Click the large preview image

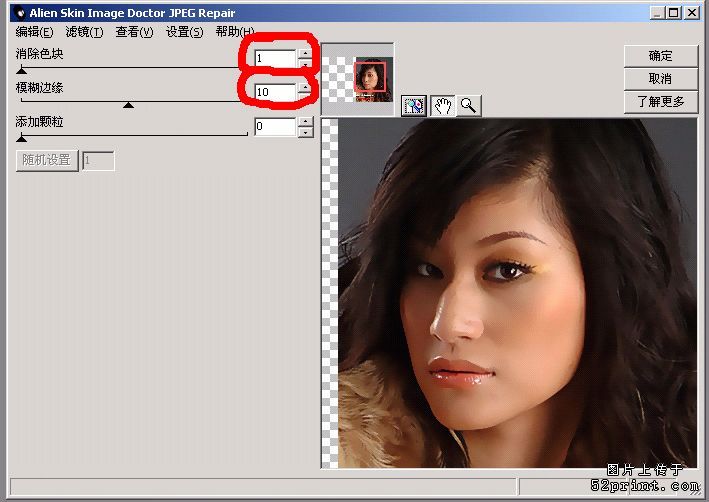coord(517,293)
